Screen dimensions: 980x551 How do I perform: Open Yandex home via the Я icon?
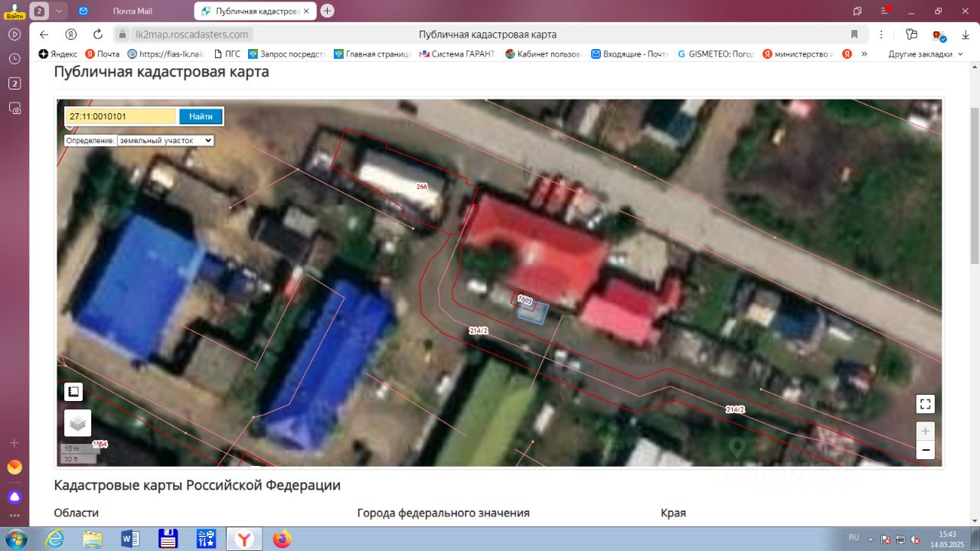tap(70, 34)
